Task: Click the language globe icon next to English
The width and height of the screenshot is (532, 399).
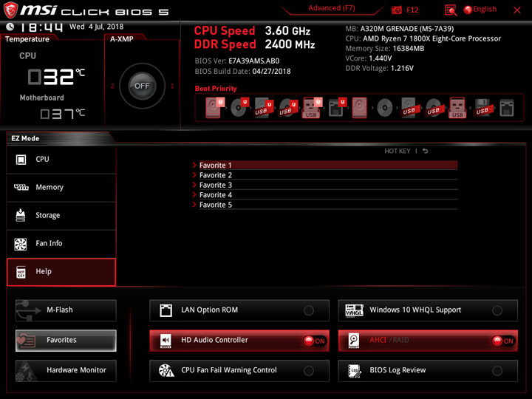Action: click(x=468, y=10)
